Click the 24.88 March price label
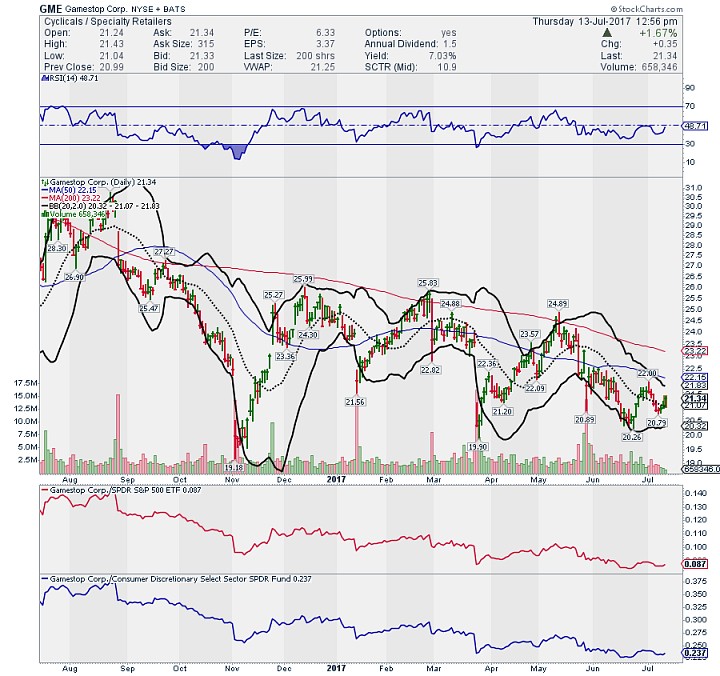The height and width of the screenshot is (676, 720). (450, 304)
